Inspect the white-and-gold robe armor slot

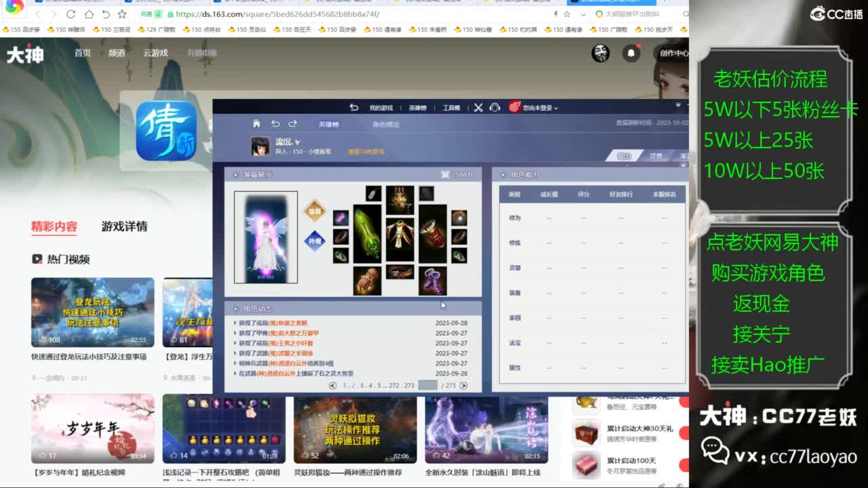point(400,239)
